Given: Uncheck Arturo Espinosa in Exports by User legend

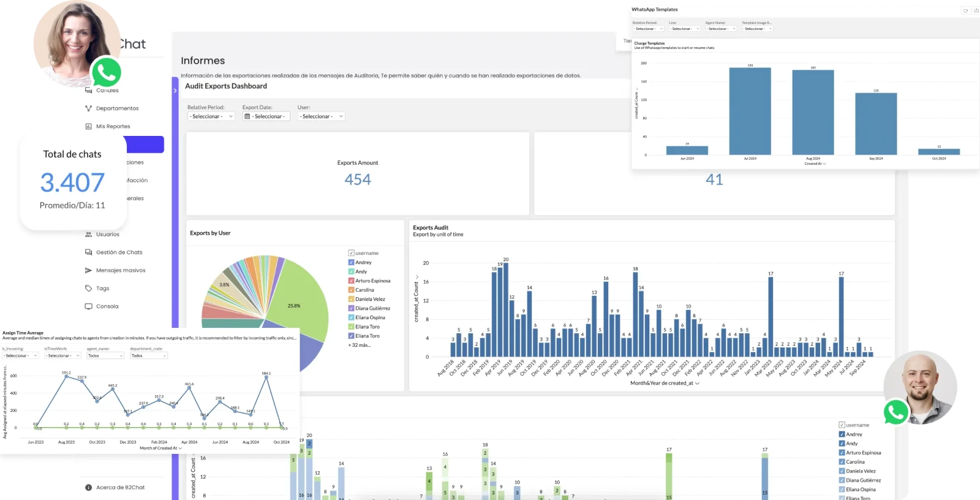Looking at the screenshot, I should [351, 281].
